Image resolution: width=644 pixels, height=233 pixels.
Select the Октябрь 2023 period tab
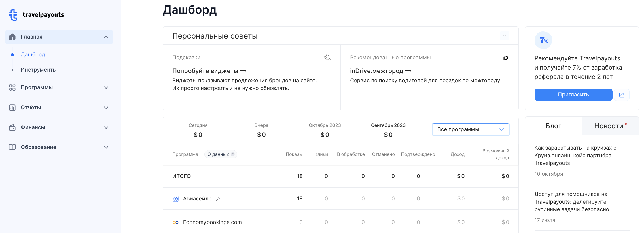325,130
